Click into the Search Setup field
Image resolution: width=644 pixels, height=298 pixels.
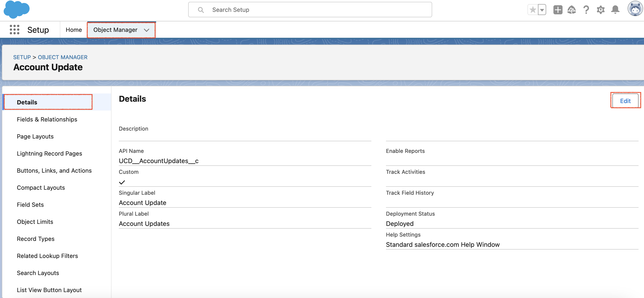coord(310,10)
